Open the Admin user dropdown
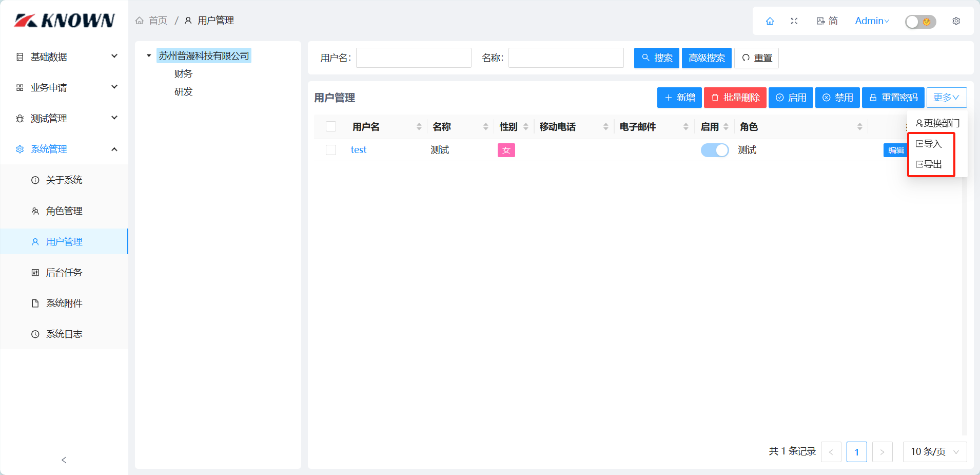 [x=872, y=21]
